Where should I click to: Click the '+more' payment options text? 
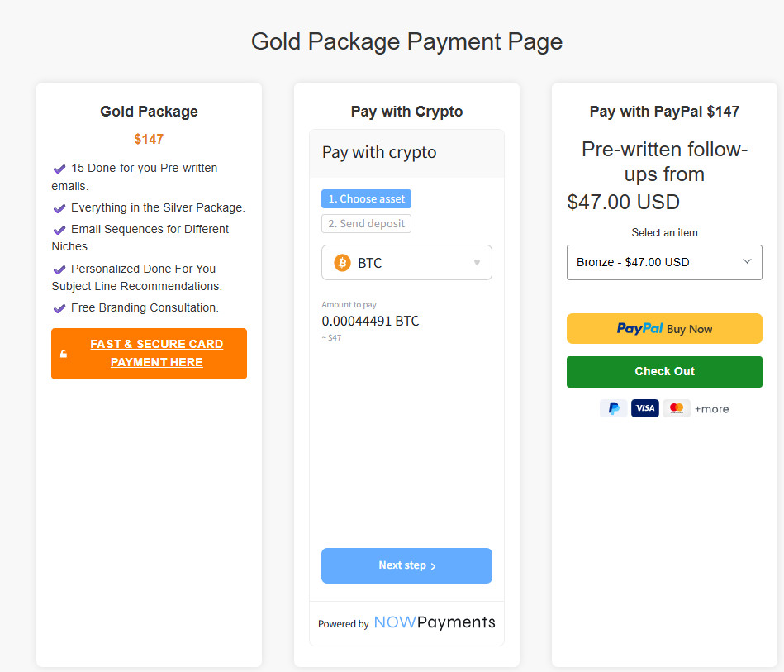[711, 409]
